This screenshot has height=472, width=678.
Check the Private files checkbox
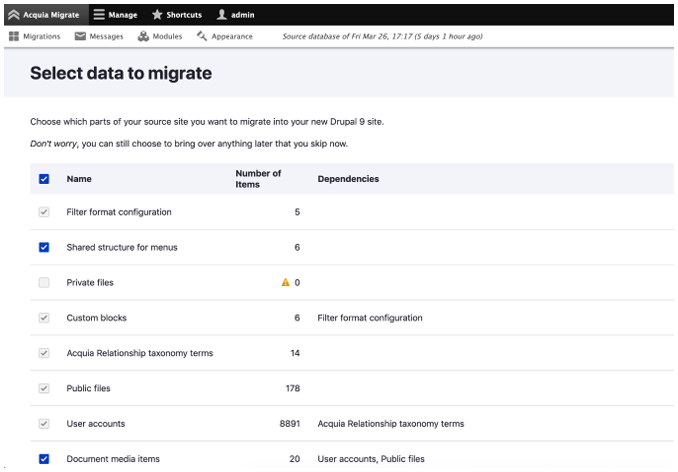[x=43, y=283]
